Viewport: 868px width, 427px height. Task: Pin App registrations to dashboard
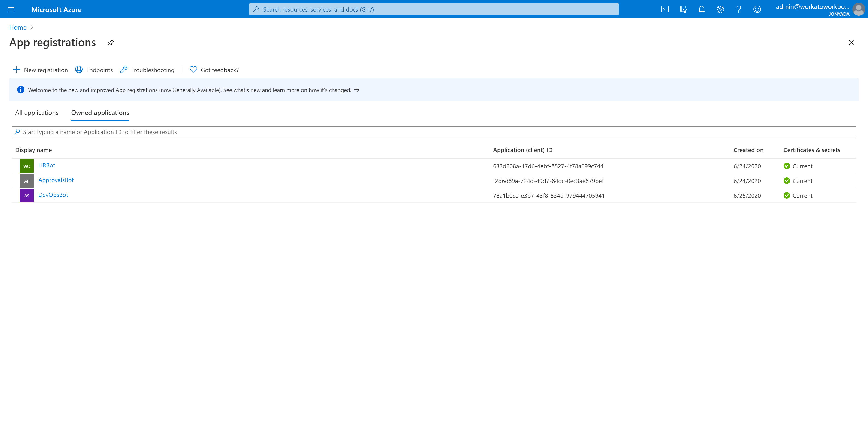pyautogui.click(x=111, y=43)
